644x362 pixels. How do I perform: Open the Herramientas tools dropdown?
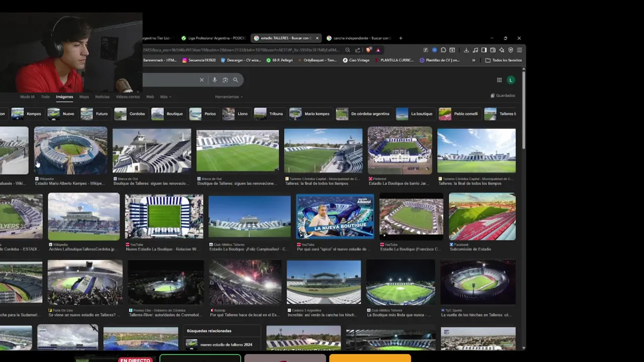coord(229,97)
